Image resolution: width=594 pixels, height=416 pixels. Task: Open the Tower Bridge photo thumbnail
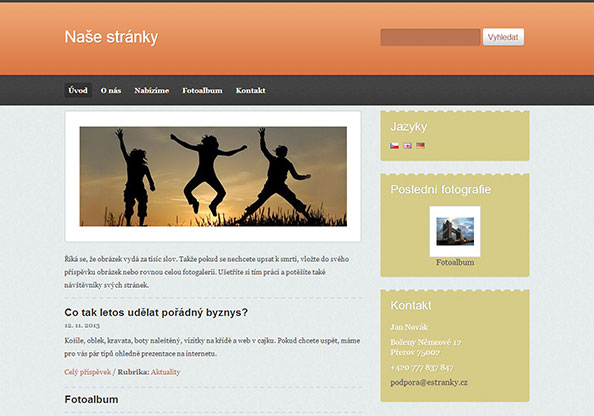(455, 231)
